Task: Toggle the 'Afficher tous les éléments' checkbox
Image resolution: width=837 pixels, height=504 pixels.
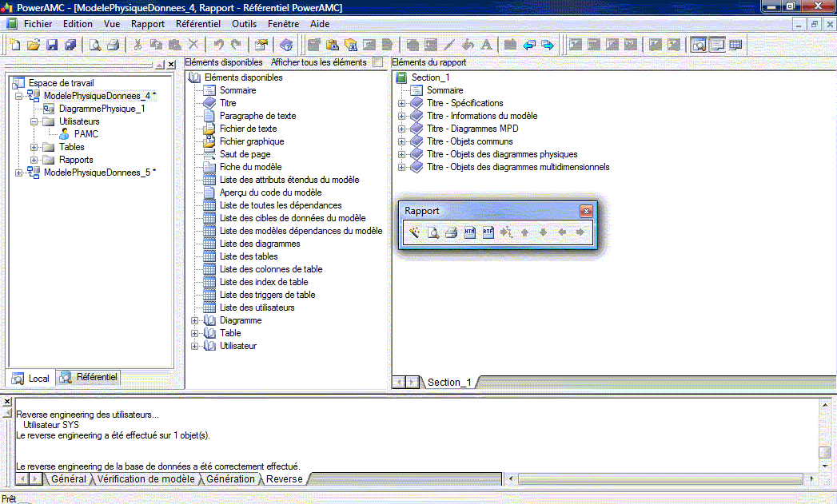Action: tap(378, 62)
